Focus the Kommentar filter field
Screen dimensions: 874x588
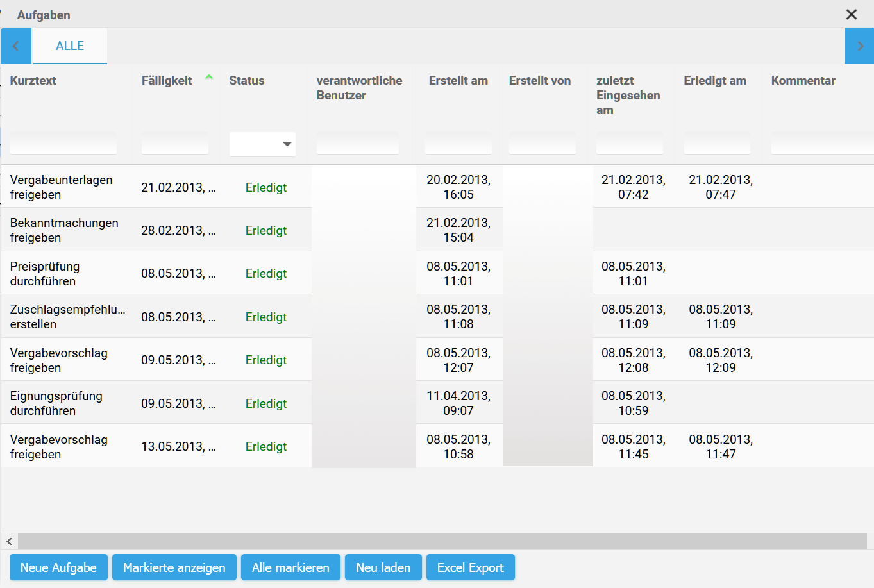(x=823, y=144)
